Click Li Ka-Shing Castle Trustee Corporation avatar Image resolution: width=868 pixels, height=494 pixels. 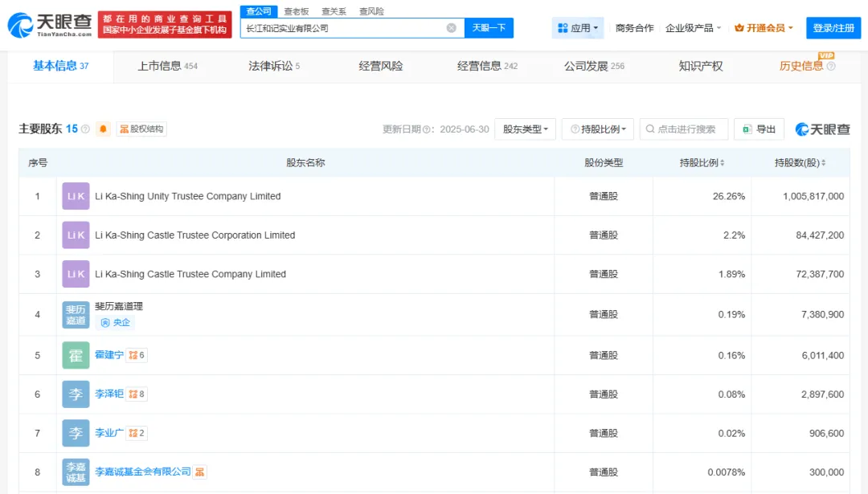pyautogui.click(x=76, y=235)
